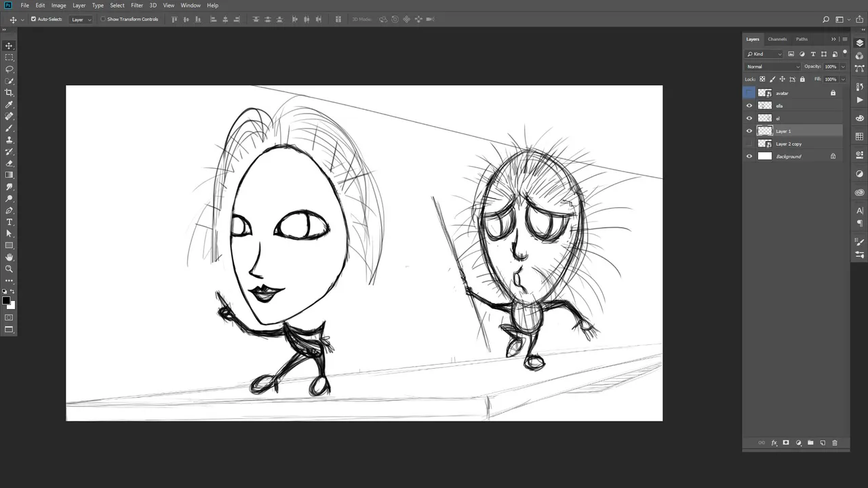Image resolution: width=868 pixels, height=488 pixels.
Task: Select the Pen tool
Action: coord(9,211)
